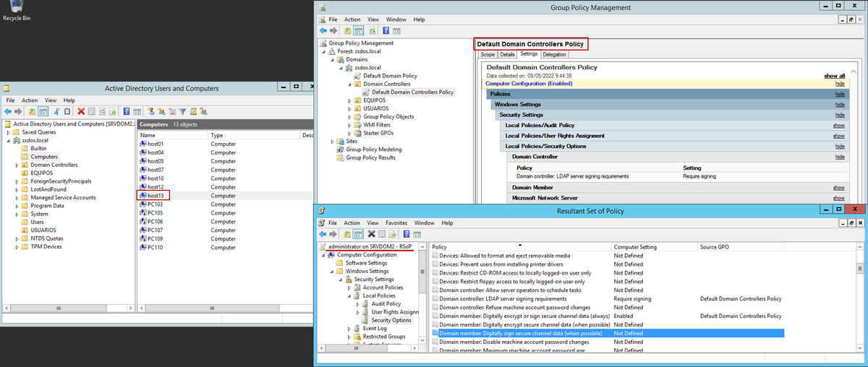Screen dimensions: 868x367
Task: Click Back arrow in Resultant Set of Policy toolbar
Action: 323,234
